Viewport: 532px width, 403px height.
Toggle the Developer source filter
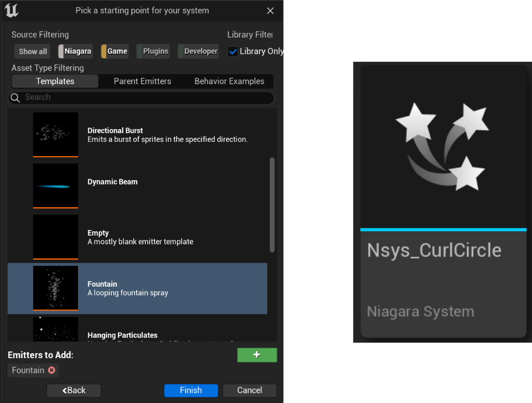[198, 51]
